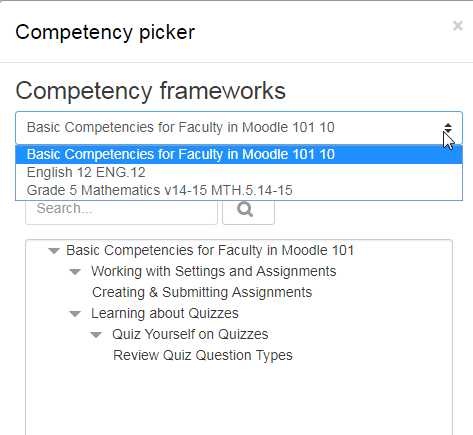Select the Review Quiz Question Types competency

coord(203,355)
